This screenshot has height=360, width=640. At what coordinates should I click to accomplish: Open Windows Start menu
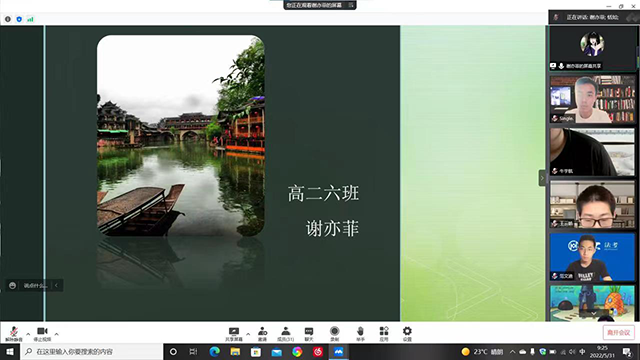(10, 351)
